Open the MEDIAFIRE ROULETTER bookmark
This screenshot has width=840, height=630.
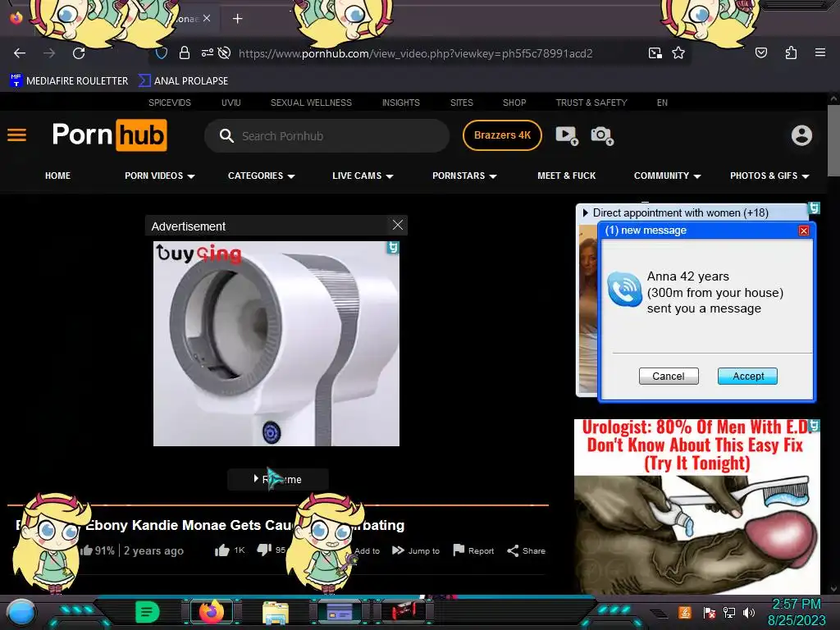pos(69,81)
